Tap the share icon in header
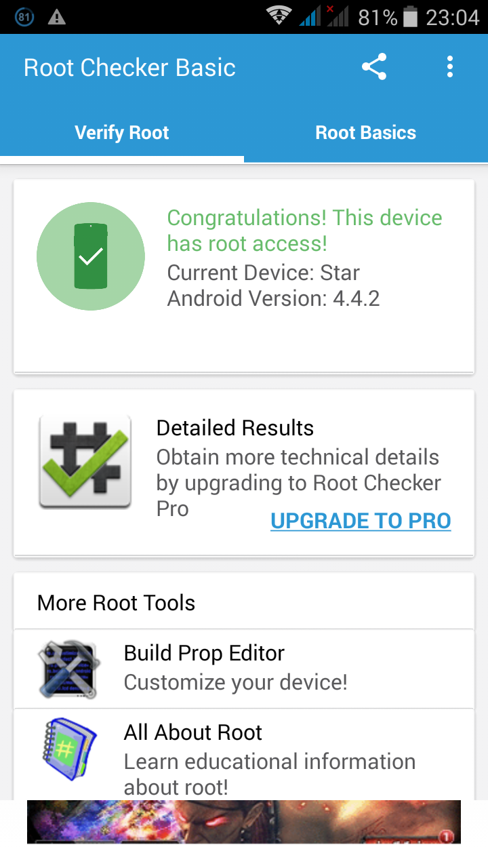 click(x=374, y=67)
